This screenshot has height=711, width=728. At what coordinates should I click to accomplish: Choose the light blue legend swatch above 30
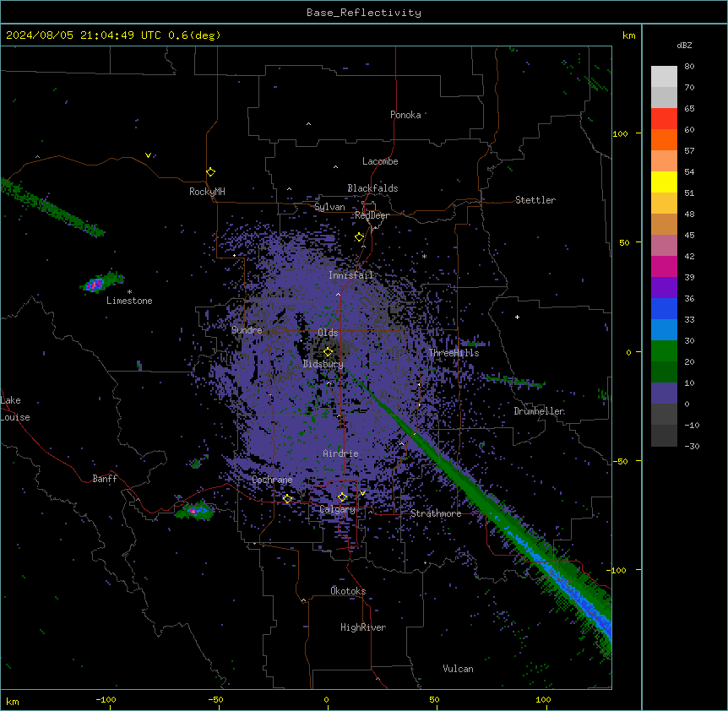(x=664, y=329)
